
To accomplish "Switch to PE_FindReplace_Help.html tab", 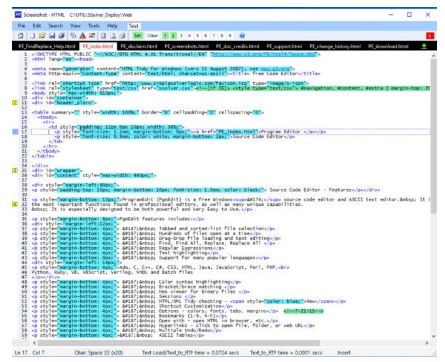I will pos(47,46).
